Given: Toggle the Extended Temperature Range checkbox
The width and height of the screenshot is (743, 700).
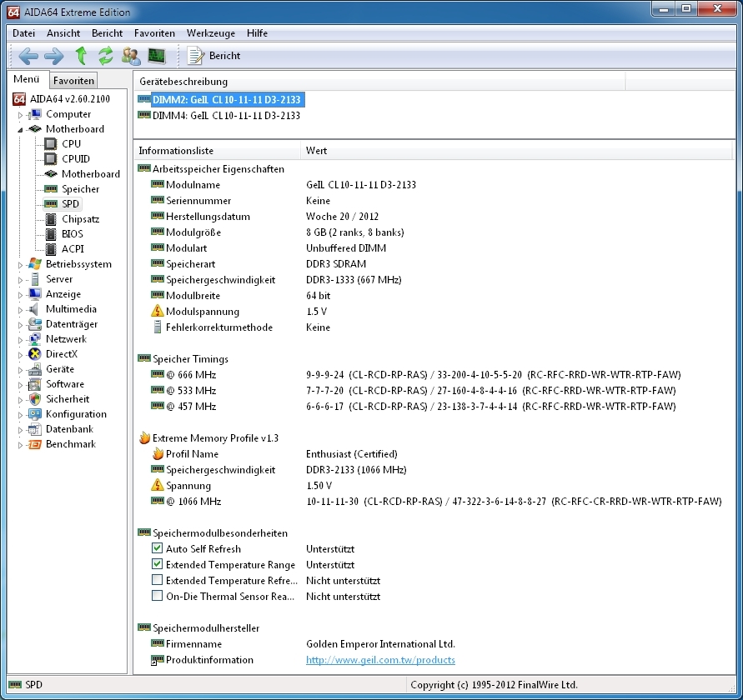Looking at the screenshot, I should coord(157,565).
